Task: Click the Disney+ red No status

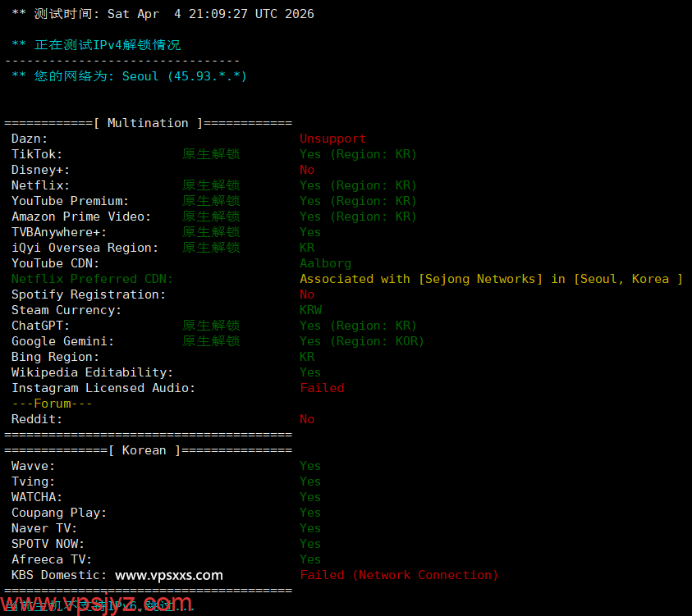Action: (307, 170)
